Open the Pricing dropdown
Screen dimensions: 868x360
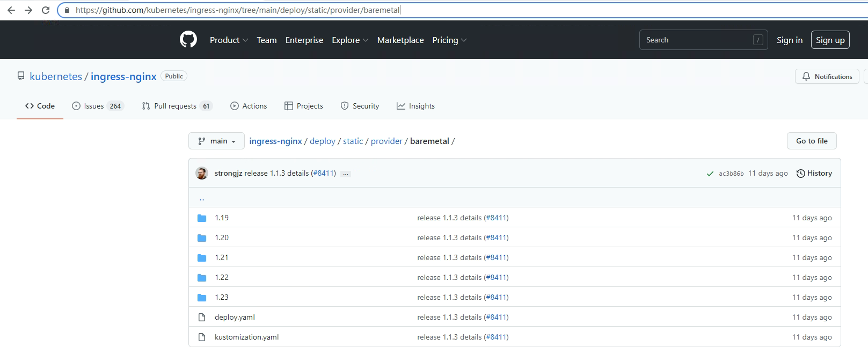click(x=449, y=40)
